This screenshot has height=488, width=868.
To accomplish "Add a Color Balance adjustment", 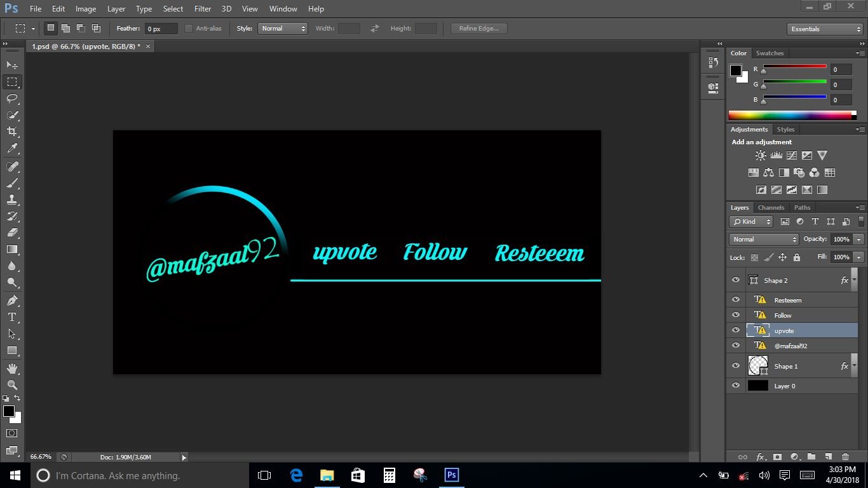I will (768, 172).
